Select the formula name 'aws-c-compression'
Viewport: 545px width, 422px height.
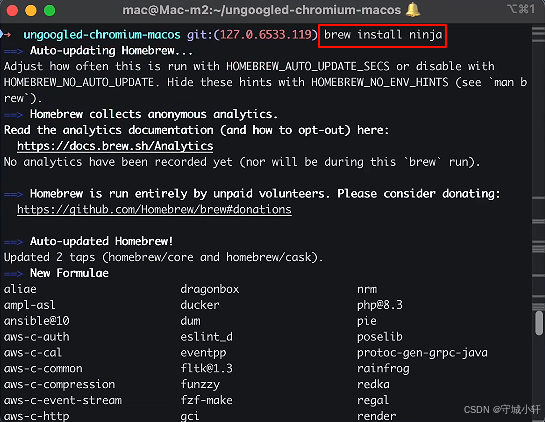[x=59, y=384]
